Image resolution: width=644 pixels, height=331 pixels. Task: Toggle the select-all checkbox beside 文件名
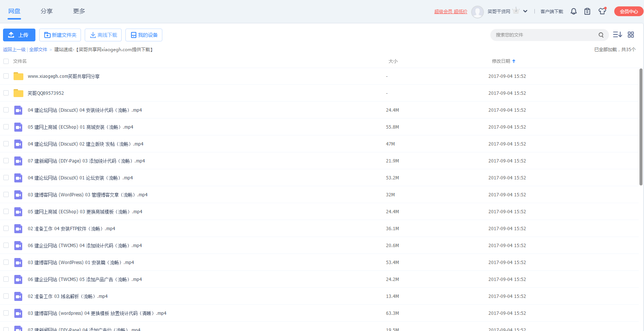(x=6, y=61)
